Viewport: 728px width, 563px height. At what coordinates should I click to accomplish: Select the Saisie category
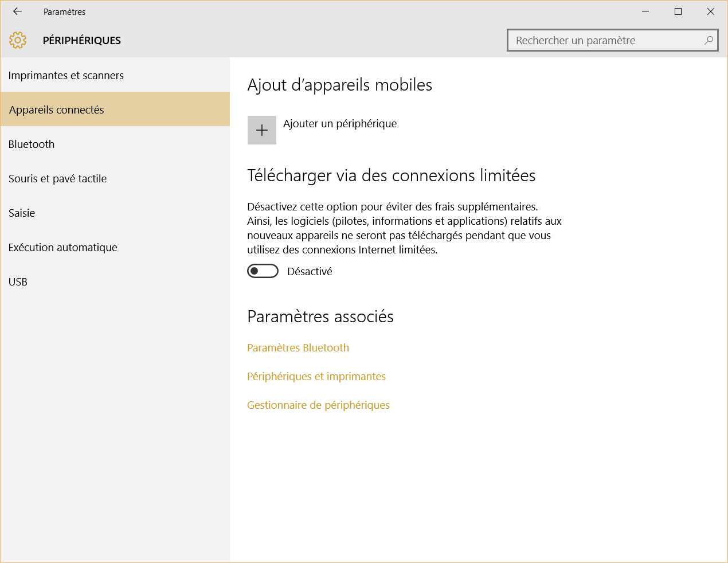[22, 213]
